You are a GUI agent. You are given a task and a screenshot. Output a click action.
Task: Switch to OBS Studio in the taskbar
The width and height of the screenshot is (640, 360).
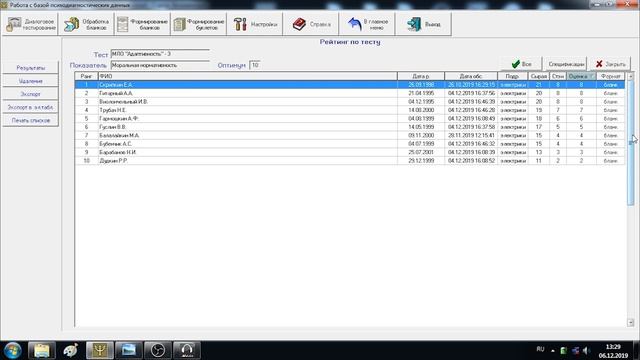click(158, 350)
